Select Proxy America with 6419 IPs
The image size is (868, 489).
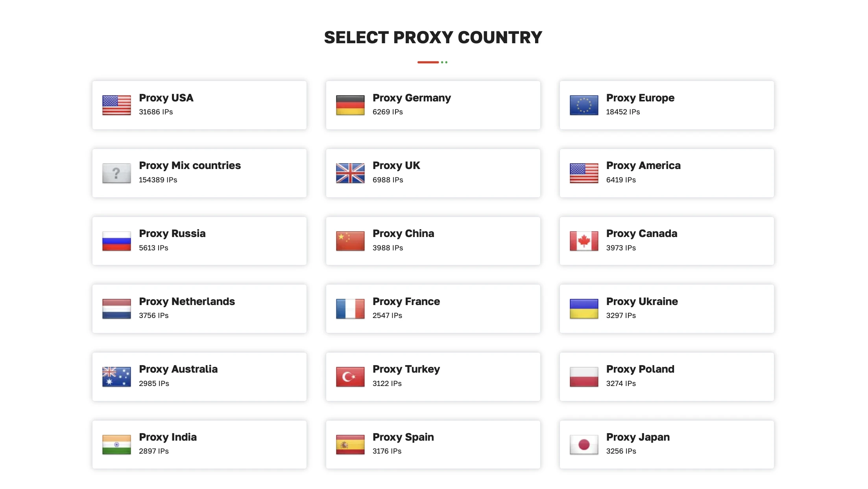click(x=667, y=173)
